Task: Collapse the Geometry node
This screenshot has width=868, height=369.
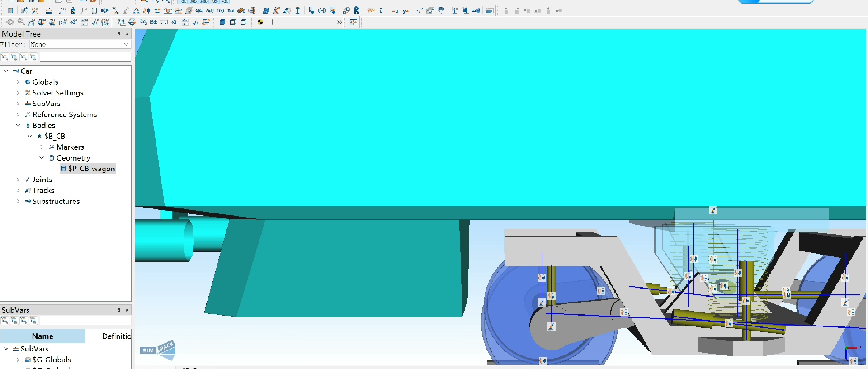Action: [x=42, y=158]
